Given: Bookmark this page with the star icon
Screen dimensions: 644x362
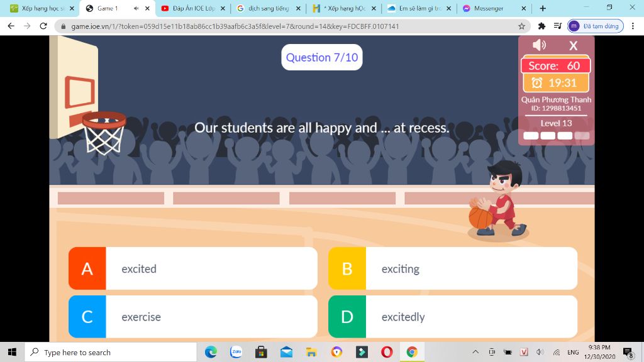Looking at the screenshot, I should coord(521,26).
